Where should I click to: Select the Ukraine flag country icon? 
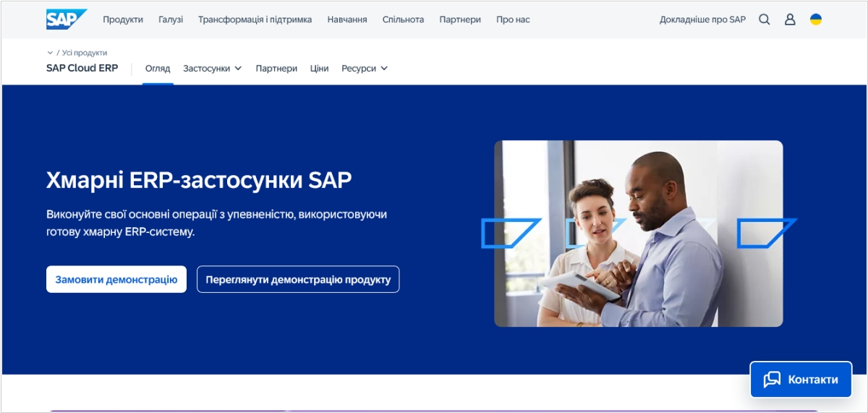point(815,20)
